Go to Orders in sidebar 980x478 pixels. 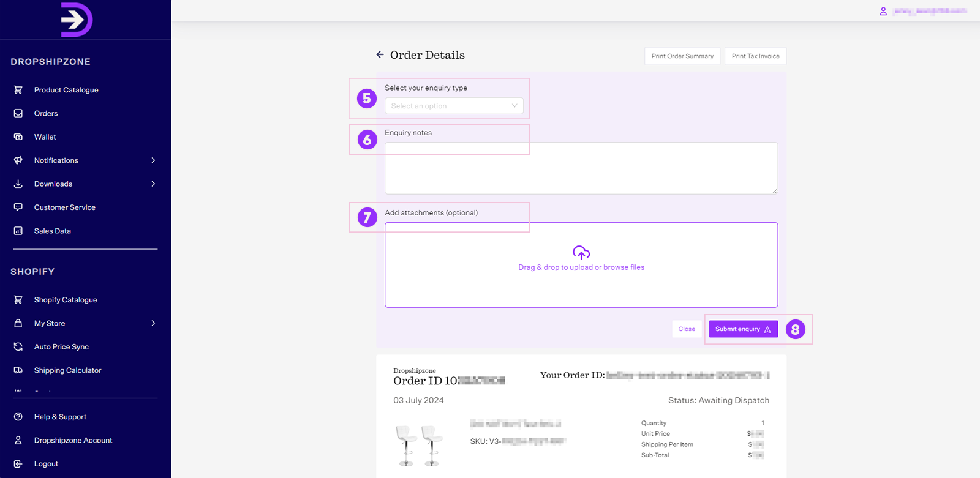[x=46, y=113]
